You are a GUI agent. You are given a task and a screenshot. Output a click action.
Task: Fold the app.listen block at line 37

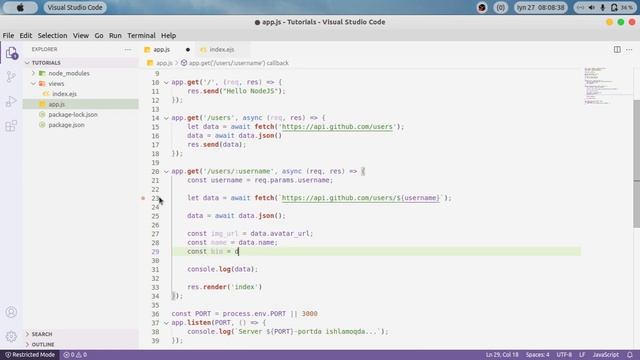tap(166, 323)
